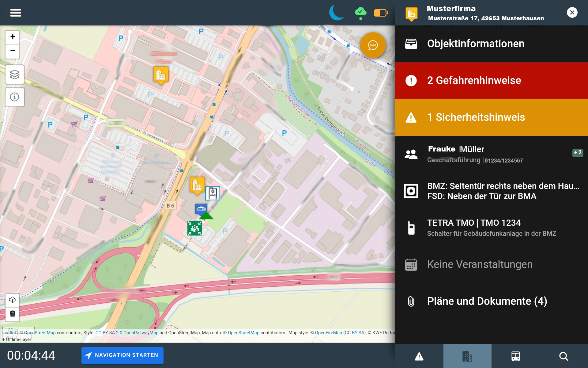The width and height of the screenshot is (588, 368).
Task: Toggle night mode moon icon
Action: pos(336,13)
